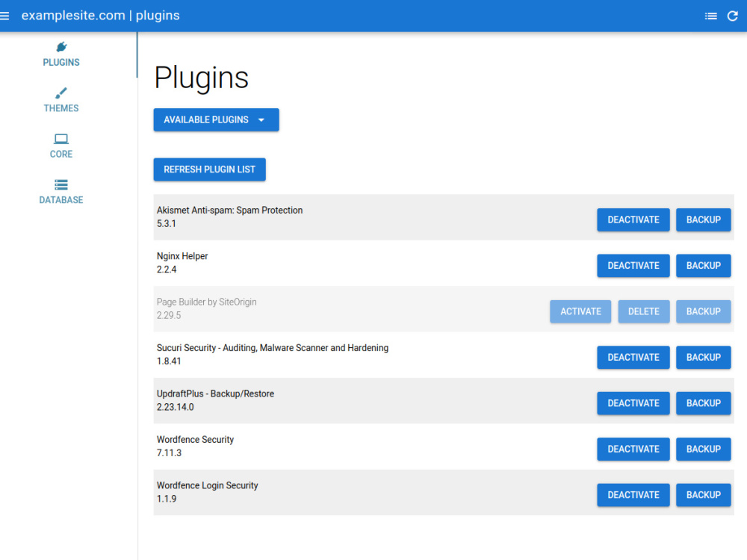Click the version number 1.1.9

pos(167,499)
